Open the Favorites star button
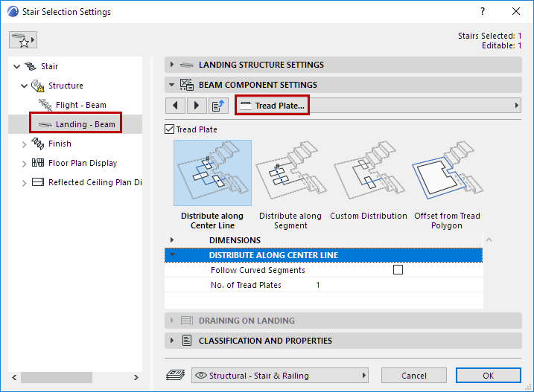The image size is (534, 392). (23, 40)
